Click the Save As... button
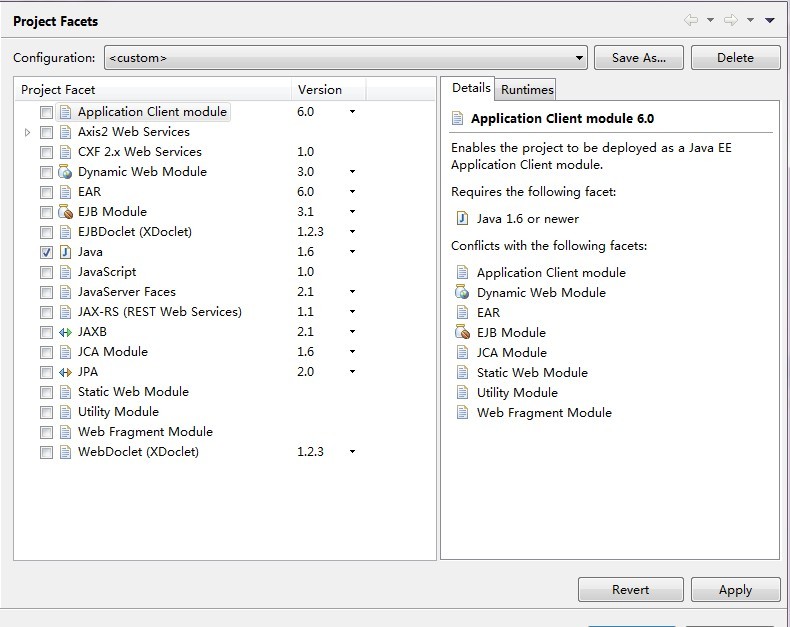790x627 pixels. tap(638, 58)
